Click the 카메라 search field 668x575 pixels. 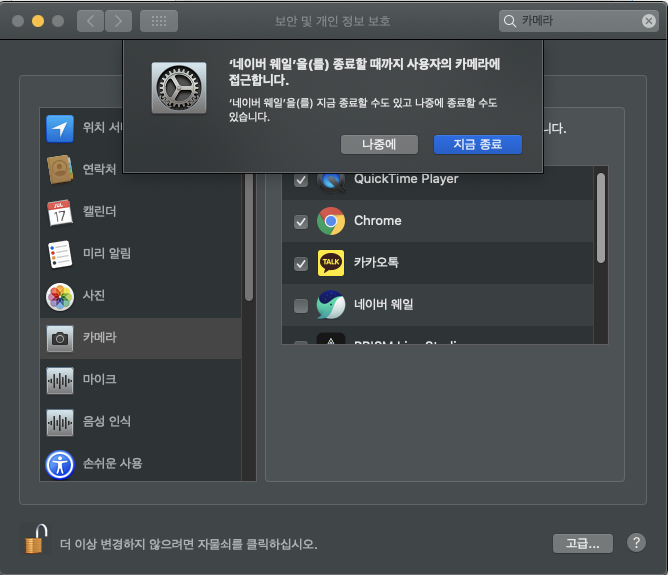[x=578, y=21]
